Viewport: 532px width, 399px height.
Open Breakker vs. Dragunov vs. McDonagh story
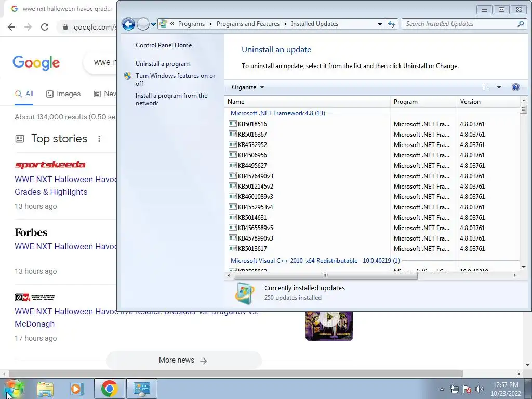point(137,317)
